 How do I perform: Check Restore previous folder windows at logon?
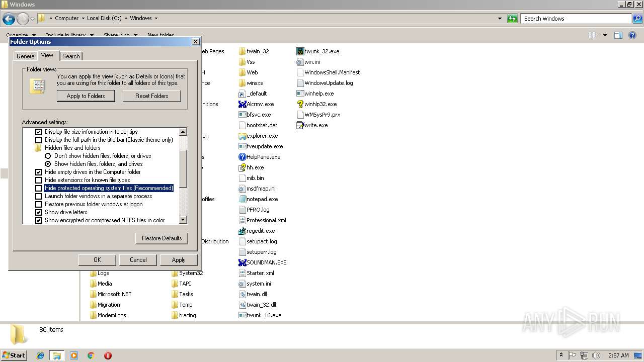[x=38, y=204]
